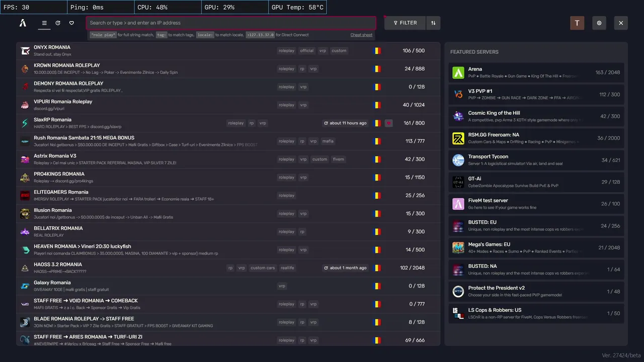Open the history (recent servers) icon
This screenshot has height=362, width=644.
(x=58, y=23)
